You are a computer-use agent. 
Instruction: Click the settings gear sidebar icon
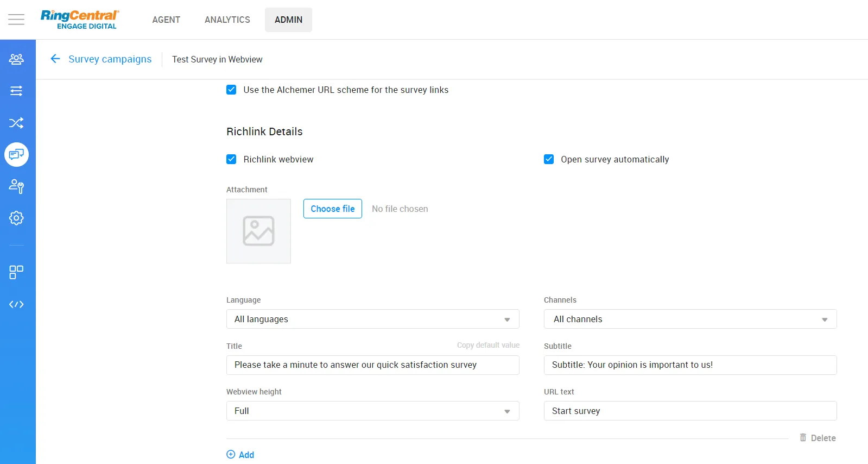16,218
